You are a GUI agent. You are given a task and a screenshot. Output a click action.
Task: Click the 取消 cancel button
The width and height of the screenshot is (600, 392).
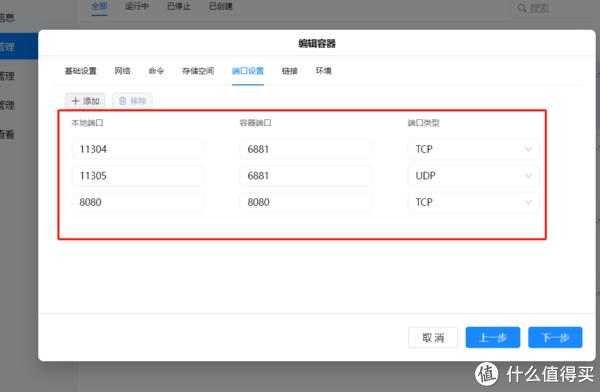(433, 338)
